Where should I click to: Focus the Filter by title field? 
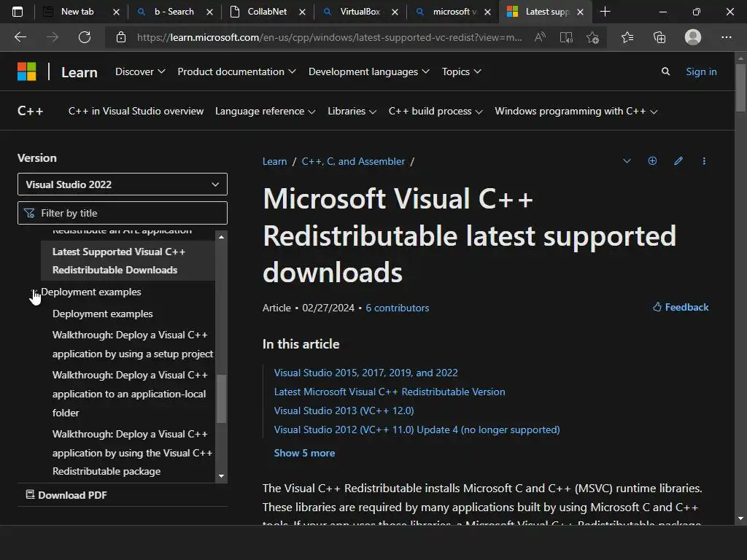coord(123,213)
